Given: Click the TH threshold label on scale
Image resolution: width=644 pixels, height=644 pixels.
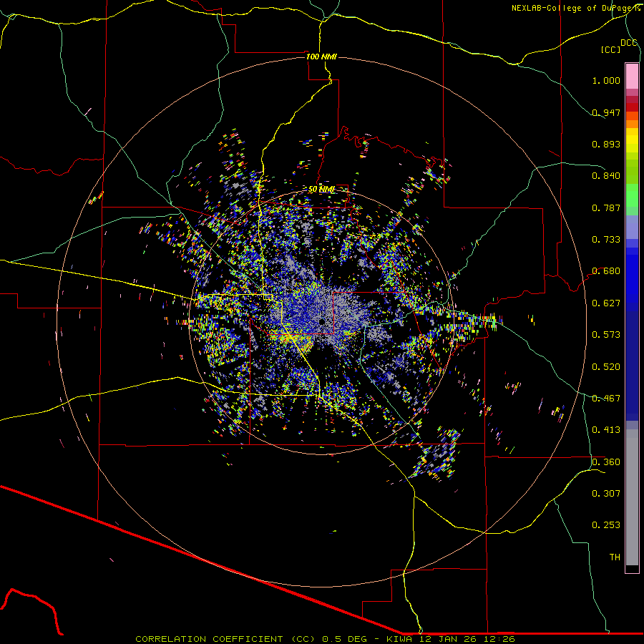Looking at the screenshot, I should click(x=615, y=557).
